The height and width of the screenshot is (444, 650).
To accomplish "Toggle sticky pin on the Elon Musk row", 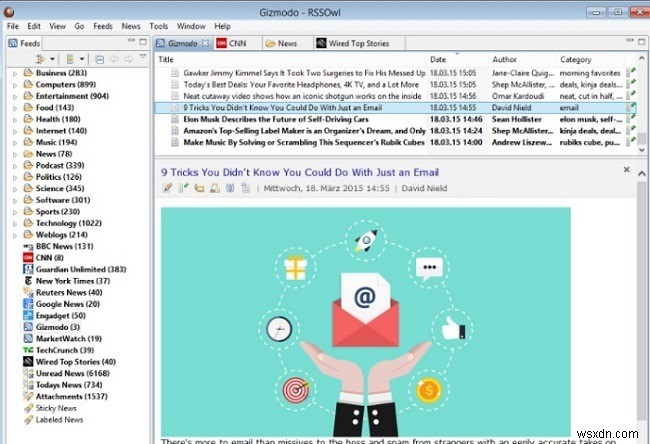I will click(631, 119).
